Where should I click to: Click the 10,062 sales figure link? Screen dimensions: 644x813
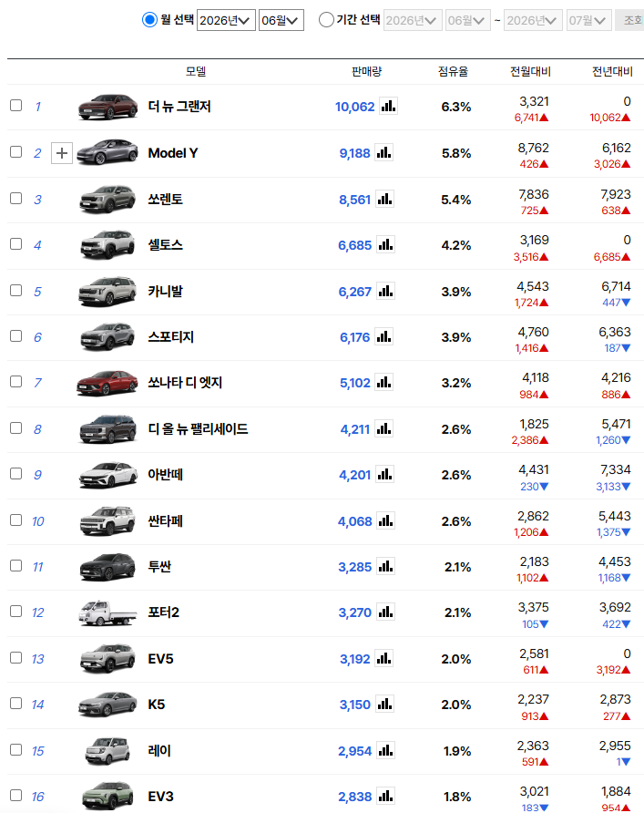pos(355,107)
